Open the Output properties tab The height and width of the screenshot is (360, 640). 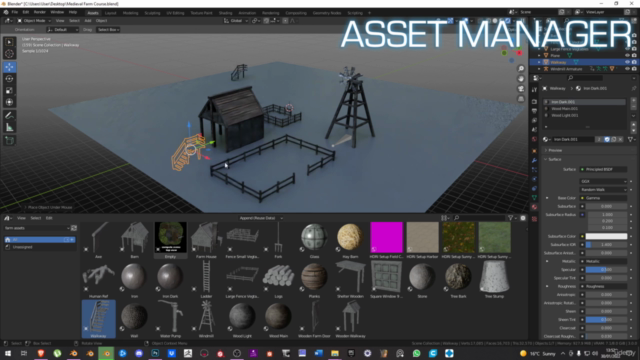click(x=534, y=111)
